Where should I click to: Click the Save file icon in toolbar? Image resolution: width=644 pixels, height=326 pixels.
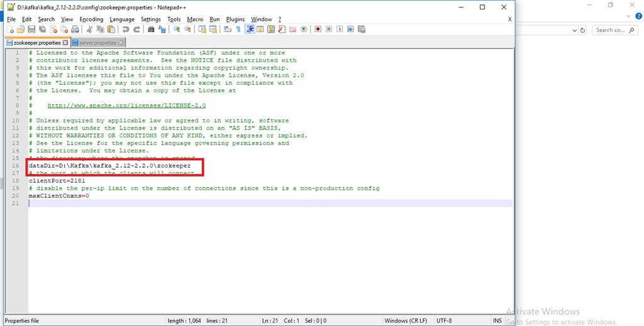[32, 30]
